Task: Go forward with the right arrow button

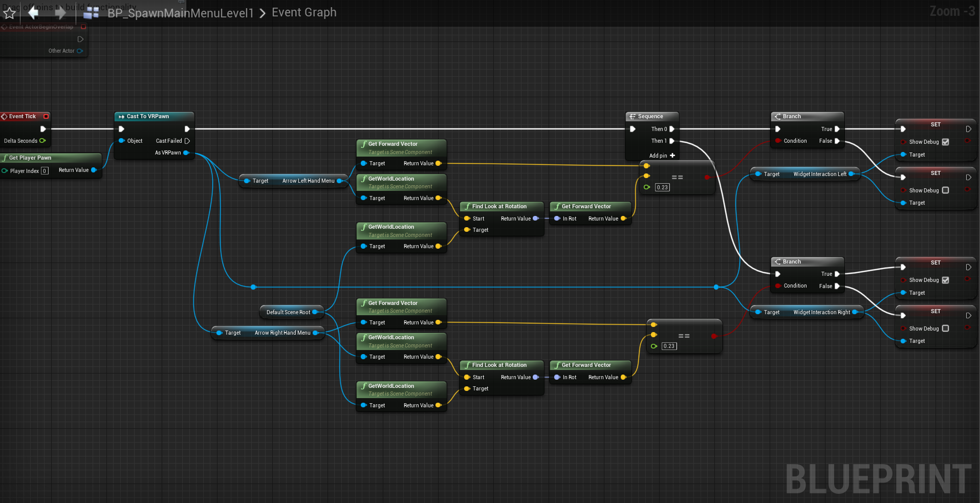Action: pos(60,12)
